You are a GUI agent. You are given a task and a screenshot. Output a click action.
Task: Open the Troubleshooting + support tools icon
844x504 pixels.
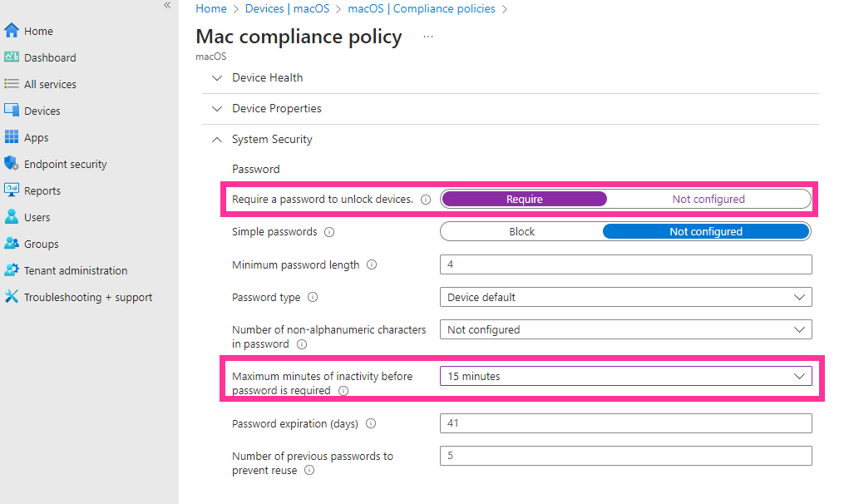tap(12, 297)
